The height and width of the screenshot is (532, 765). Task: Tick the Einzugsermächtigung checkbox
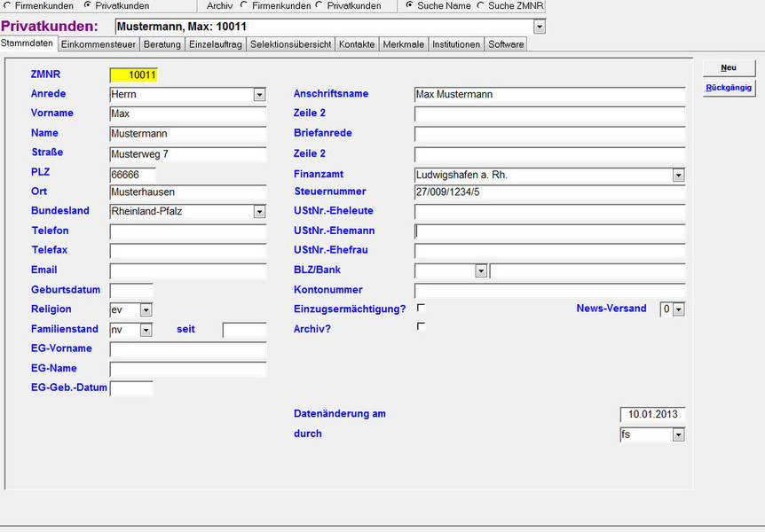421,308
